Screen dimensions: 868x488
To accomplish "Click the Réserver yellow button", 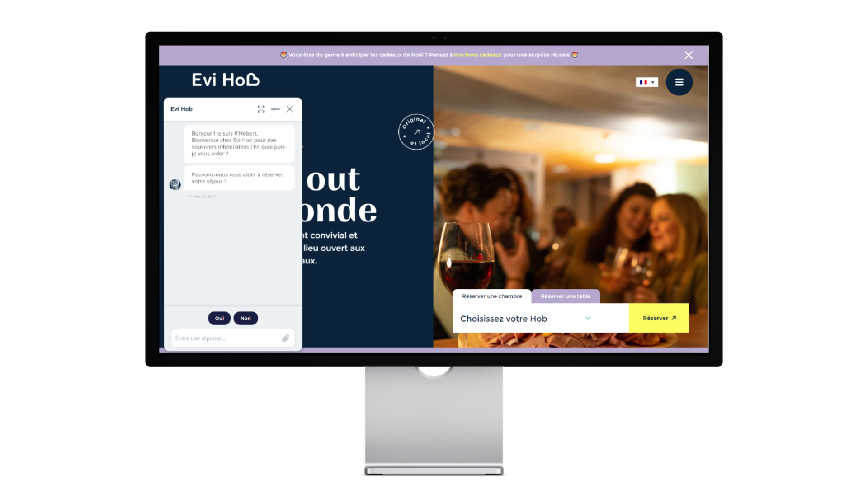I will [x=659, y=318].
